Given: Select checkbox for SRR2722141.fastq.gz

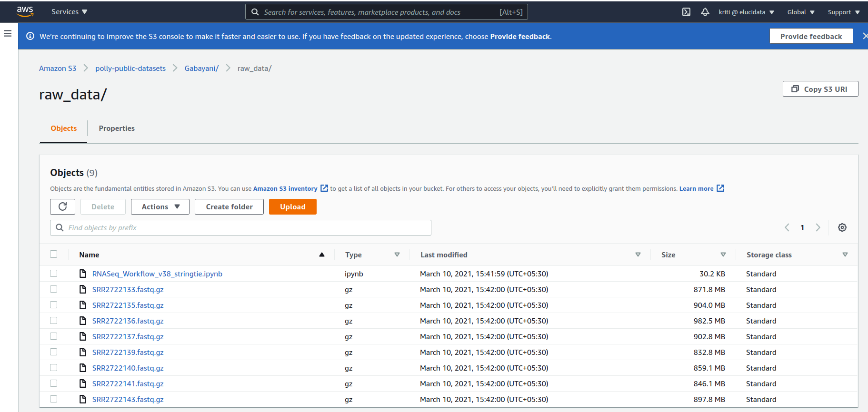Looking at the screenshot, I should pos(53,383).
